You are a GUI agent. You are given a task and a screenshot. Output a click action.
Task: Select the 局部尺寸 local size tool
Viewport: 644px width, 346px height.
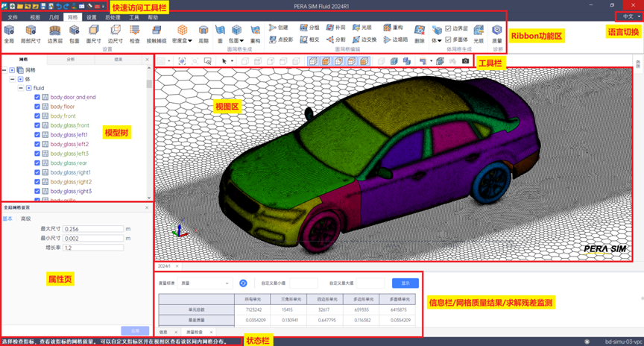coord(31,31)
